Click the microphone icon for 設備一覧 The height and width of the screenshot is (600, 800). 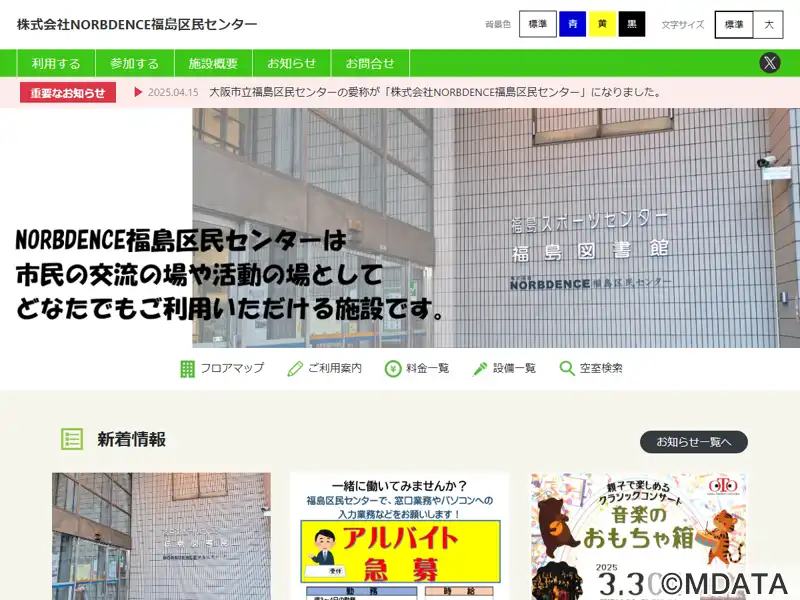pyautogui.click(x=480, y=368)
